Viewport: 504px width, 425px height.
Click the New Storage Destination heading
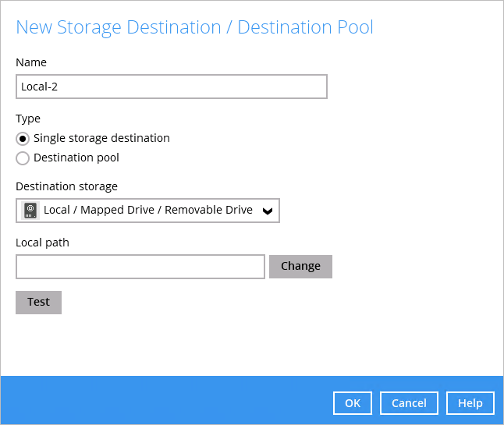(x=194, y=27)
